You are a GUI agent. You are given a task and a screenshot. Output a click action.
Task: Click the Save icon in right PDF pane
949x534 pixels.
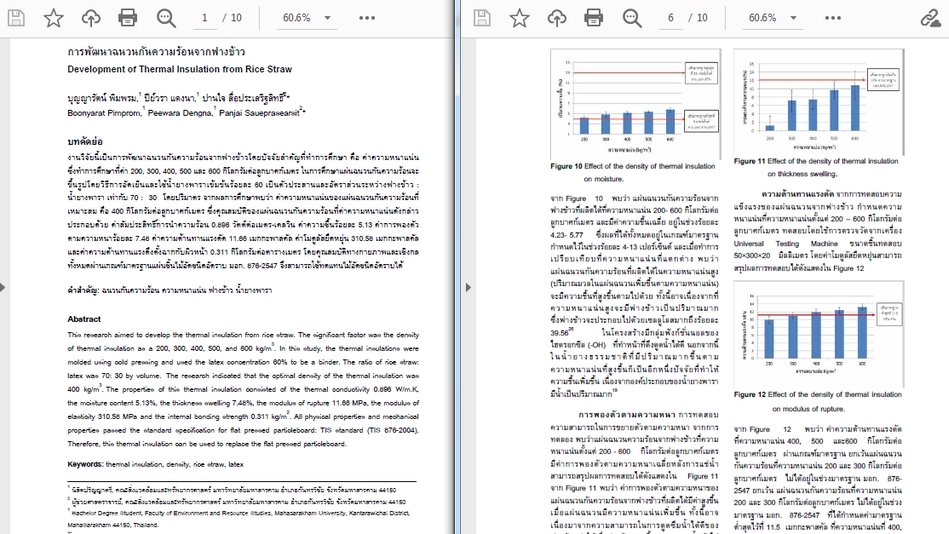(482, 18)
